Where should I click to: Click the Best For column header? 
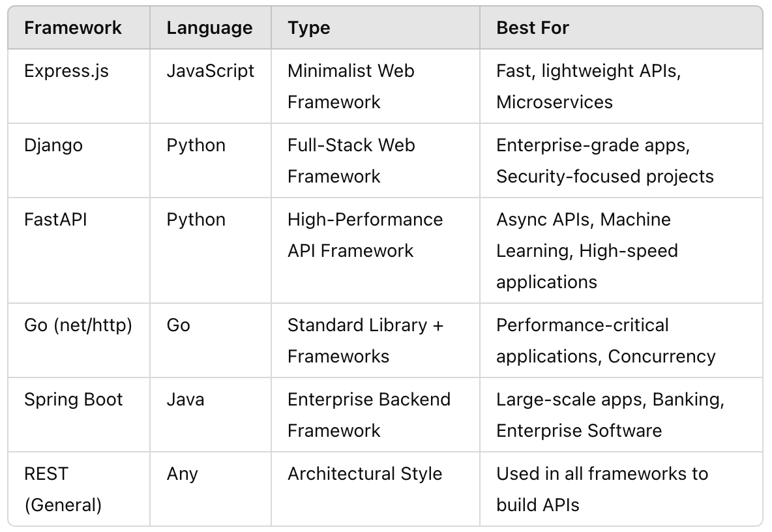tap(533, 28)
